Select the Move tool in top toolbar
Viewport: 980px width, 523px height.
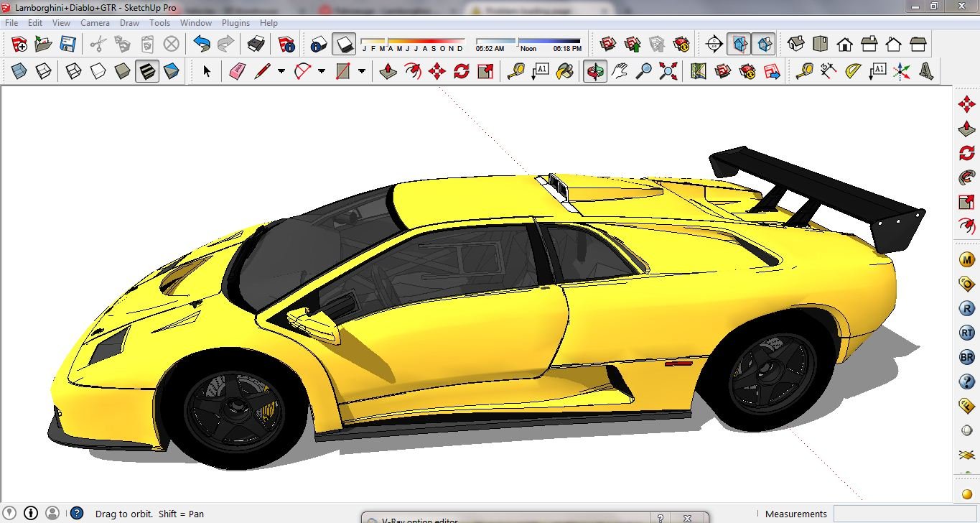(437, 71)
